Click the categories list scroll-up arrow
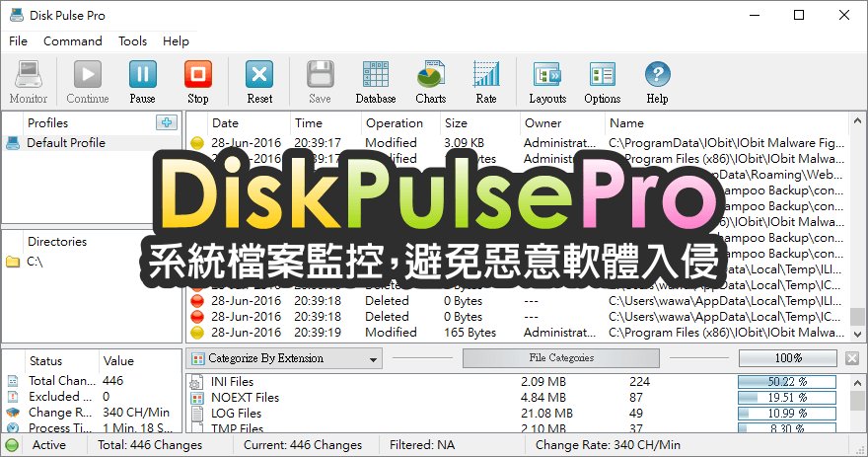Viewport: 868px width, 457px height. click(857, 383)
